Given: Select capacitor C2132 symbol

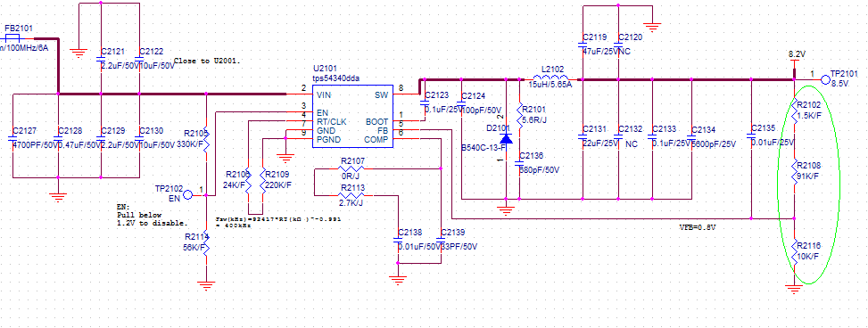Looking at the screenshot, I should (x=618, y=136).
